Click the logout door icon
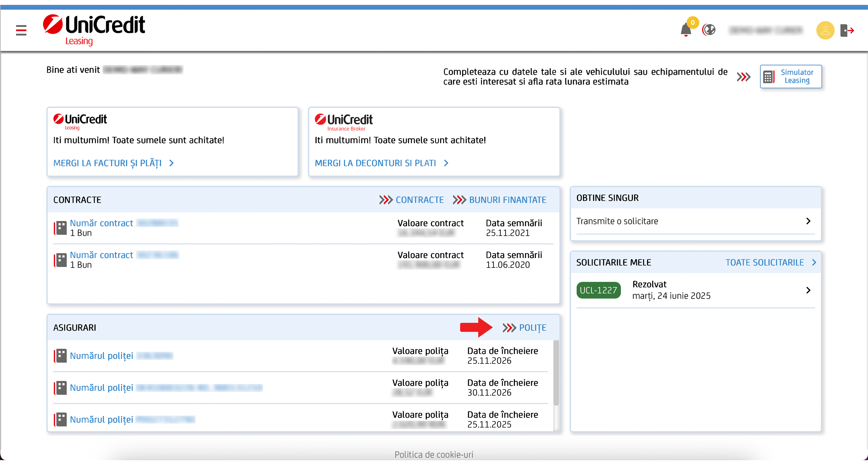 tap(847, 30)
